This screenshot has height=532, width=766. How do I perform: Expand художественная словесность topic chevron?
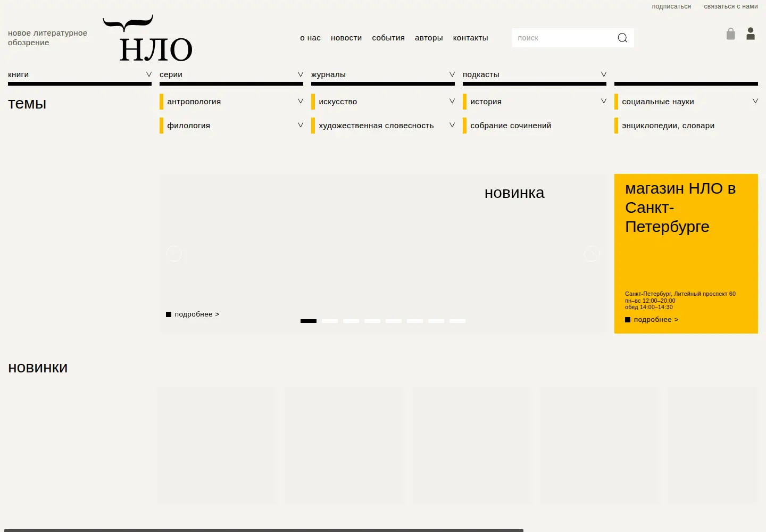point(452,125)
